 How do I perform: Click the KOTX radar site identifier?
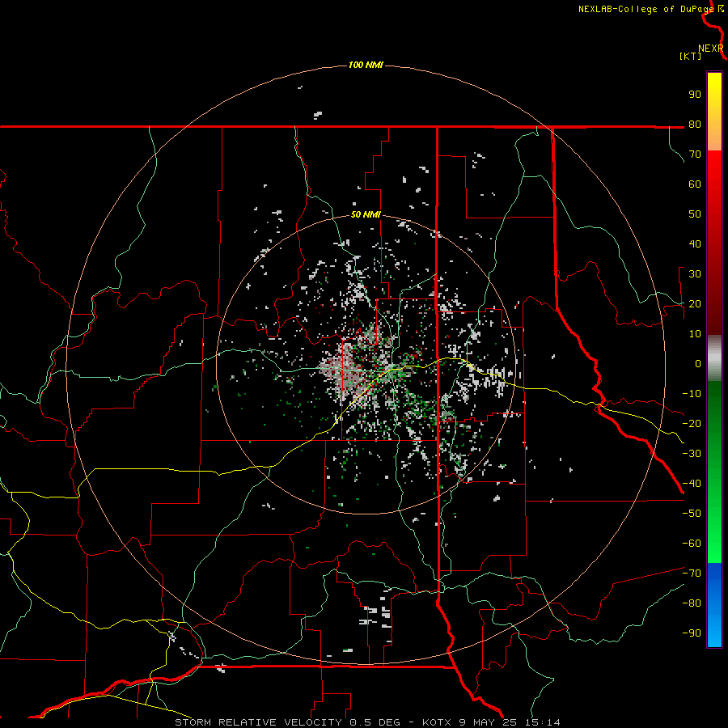pos(437,722)
